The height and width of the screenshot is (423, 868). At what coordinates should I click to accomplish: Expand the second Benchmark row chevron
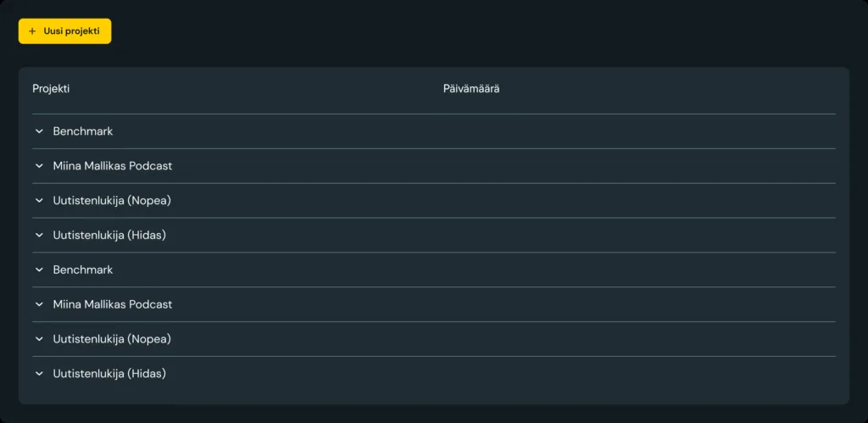click(x=39, y=270)
